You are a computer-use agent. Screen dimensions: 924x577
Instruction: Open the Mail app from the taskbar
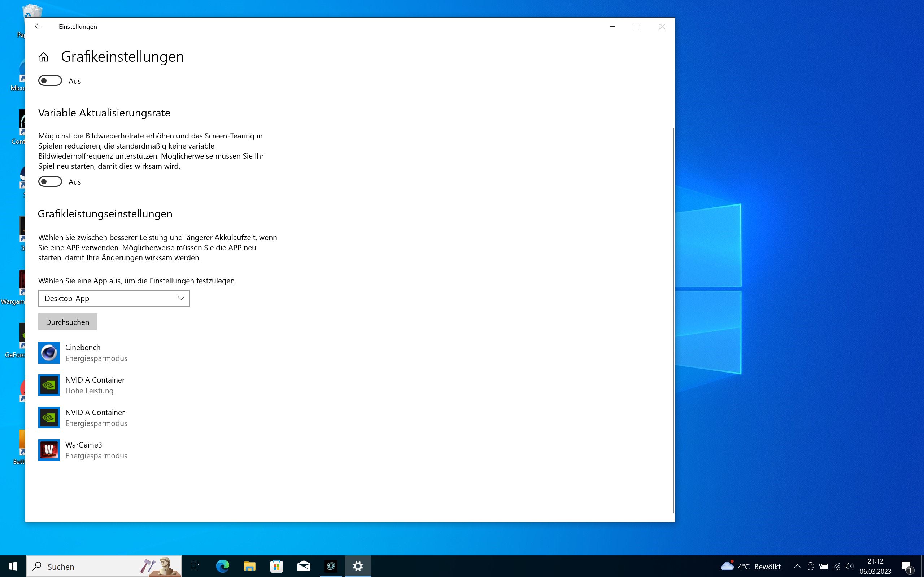(304, 566)
